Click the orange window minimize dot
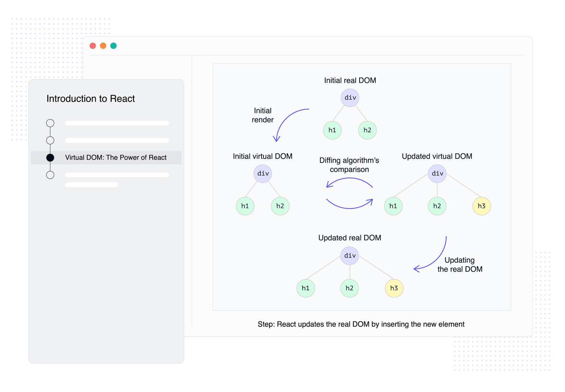 [x=103, y=46]
